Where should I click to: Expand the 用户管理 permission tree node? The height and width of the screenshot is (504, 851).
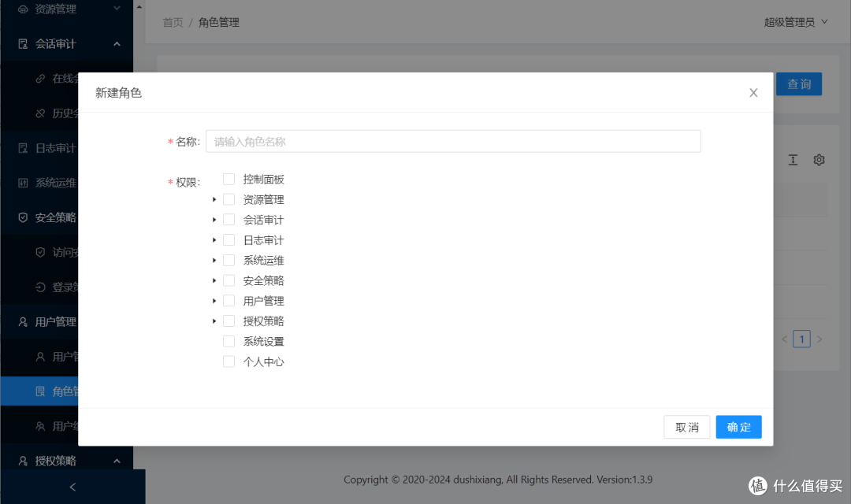[214, 301]
